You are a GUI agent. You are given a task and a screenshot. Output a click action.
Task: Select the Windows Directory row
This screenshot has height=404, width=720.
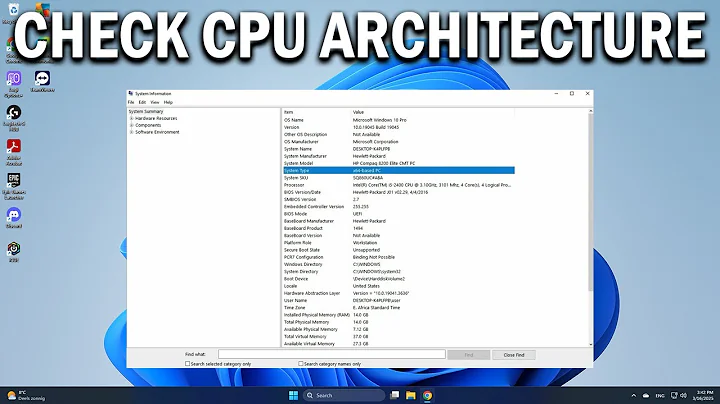pos(399,264)
